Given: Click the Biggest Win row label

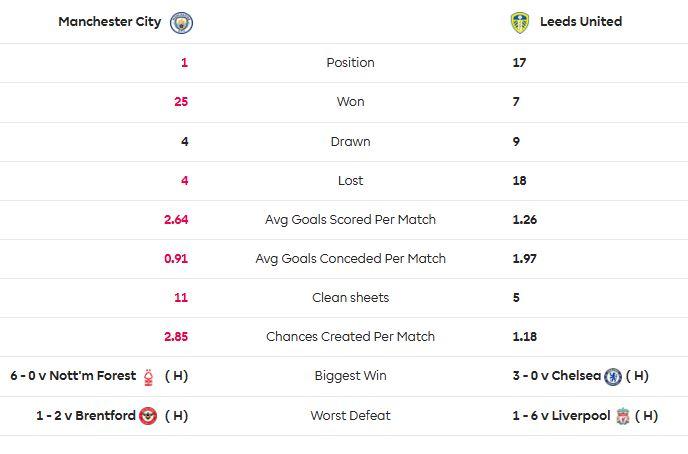Looking at the screenshot, I should click(x=350, y=376).
